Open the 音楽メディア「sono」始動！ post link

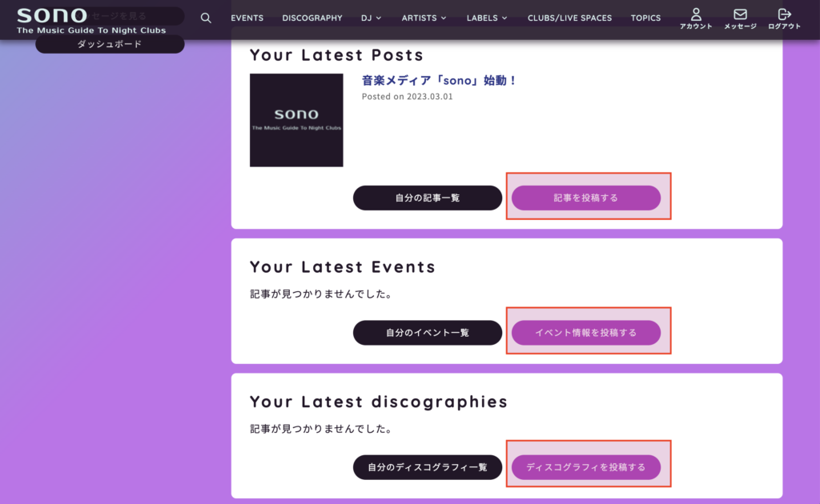pyautogui.click(x=440, y=81)
